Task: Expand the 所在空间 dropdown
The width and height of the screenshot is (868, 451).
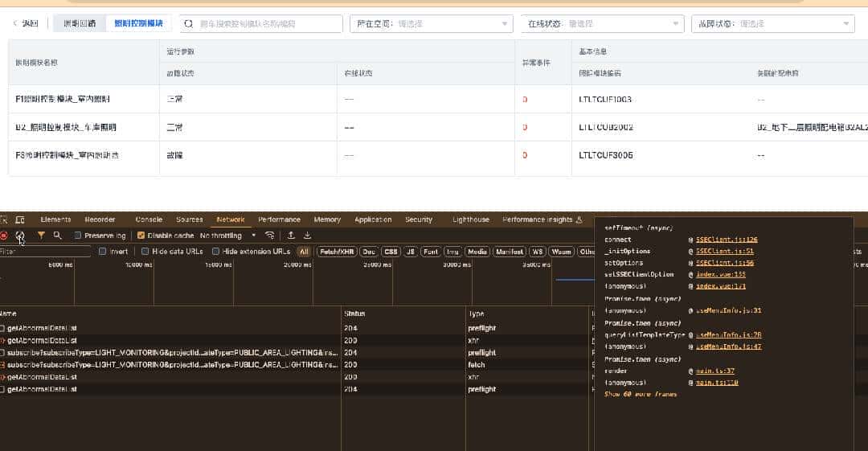Action: point(431,24)
